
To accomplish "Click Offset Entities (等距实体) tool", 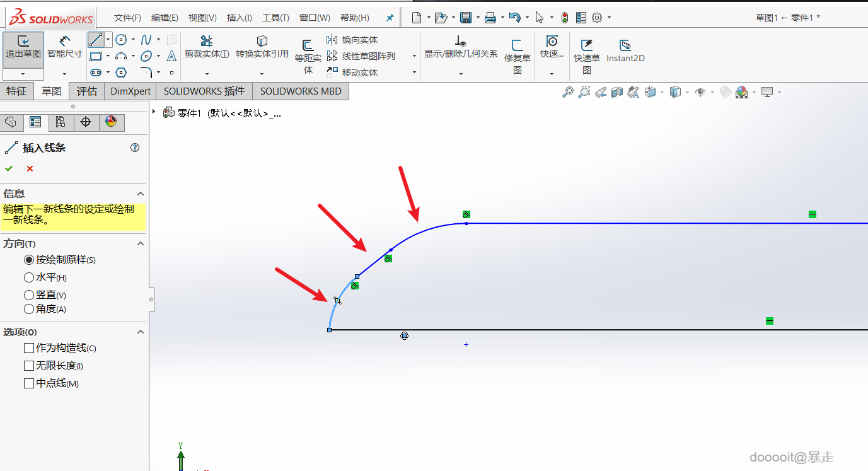I will pos(308,57).
